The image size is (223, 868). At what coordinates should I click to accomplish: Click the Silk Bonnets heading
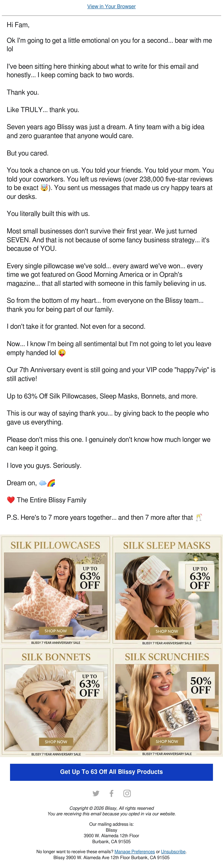click(x=56, y=657)
